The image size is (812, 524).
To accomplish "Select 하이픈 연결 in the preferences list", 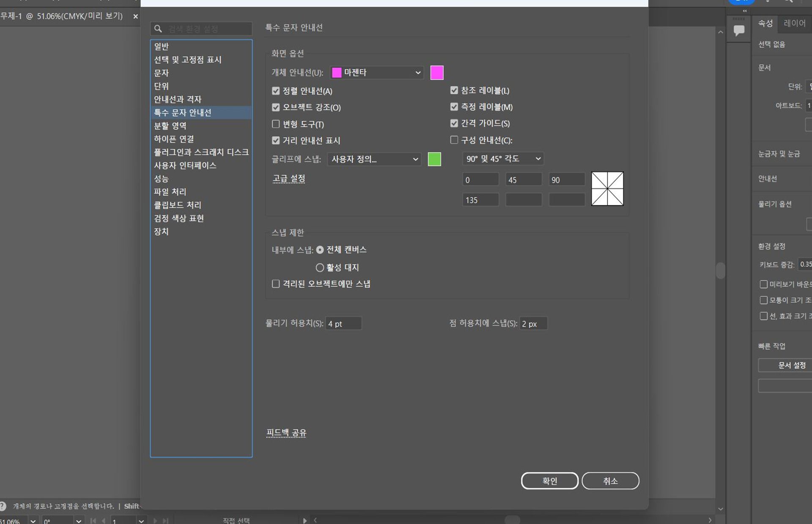I will [x=174, y=139].
